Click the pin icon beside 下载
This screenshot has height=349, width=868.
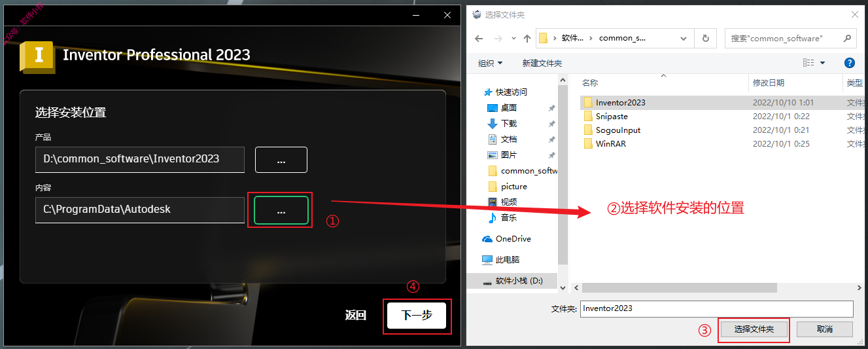pos(552,124)
